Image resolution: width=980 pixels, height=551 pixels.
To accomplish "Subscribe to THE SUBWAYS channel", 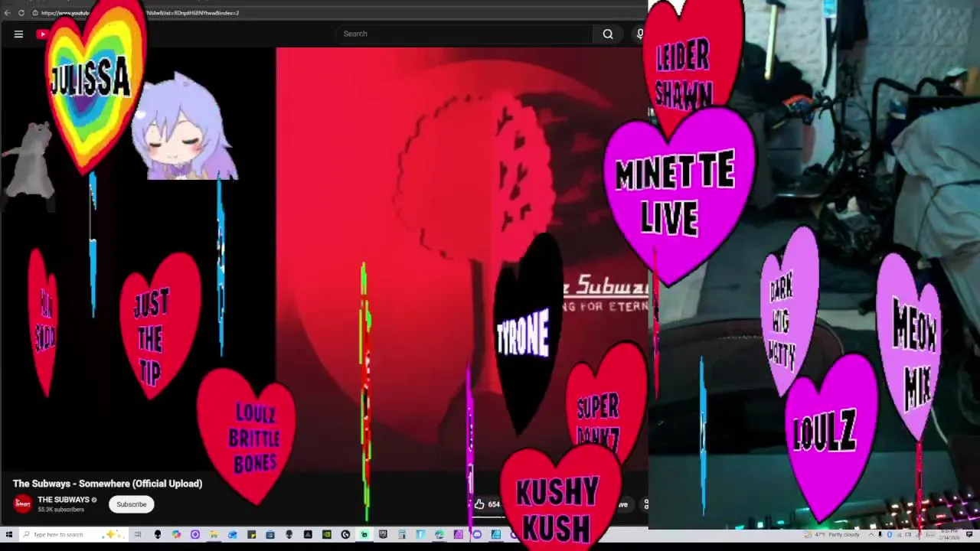I will 131,504.
